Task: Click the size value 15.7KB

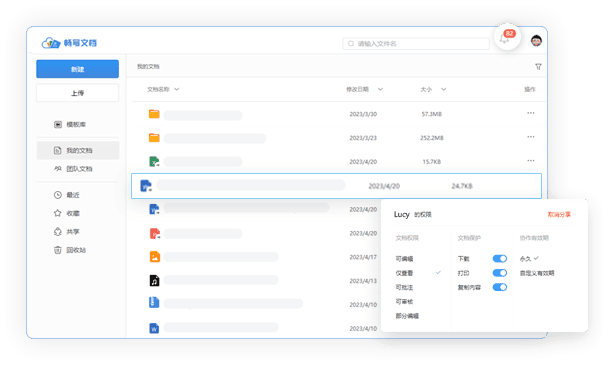Action: (x=432, y=161)
